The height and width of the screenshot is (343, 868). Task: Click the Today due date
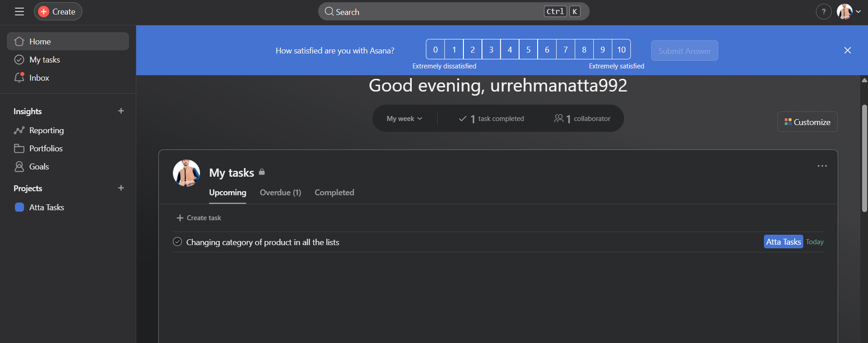coord(815,242)
